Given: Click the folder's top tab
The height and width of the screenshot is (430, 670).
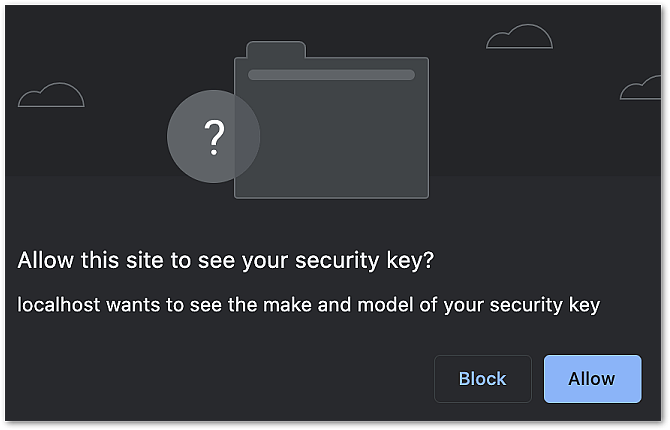Looking at the screenshot, I should point(275,50).
